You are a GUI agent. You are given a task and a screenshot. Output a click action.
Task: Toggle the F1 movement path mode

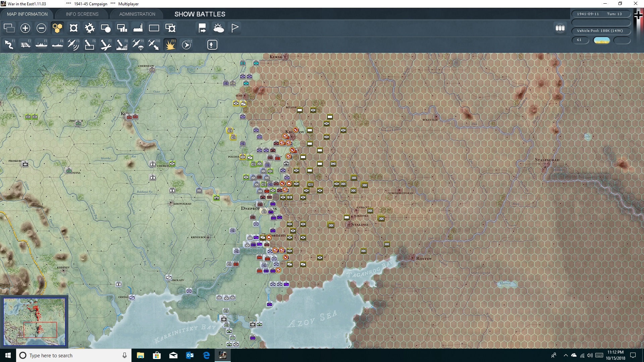pyautogui.click(x=9, y=45)
